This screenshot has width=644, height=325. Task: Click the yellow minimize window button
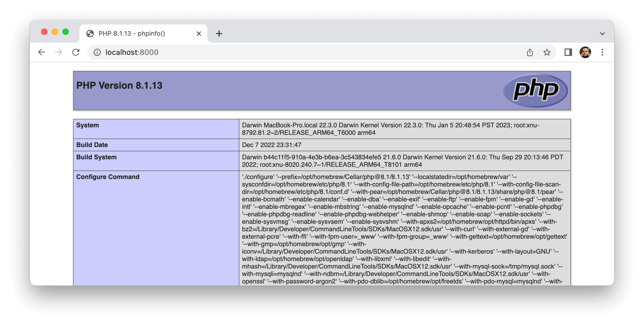pyautogui.click(x=55, y=32)
